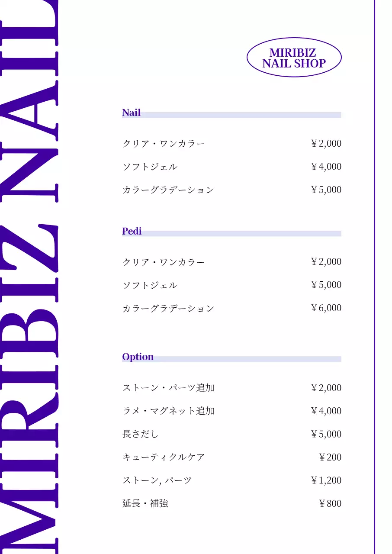Screen dimensions: 392x554
Task: Click the large vertical MIRIBIZ NAIL title
Action: coord(29,277)
